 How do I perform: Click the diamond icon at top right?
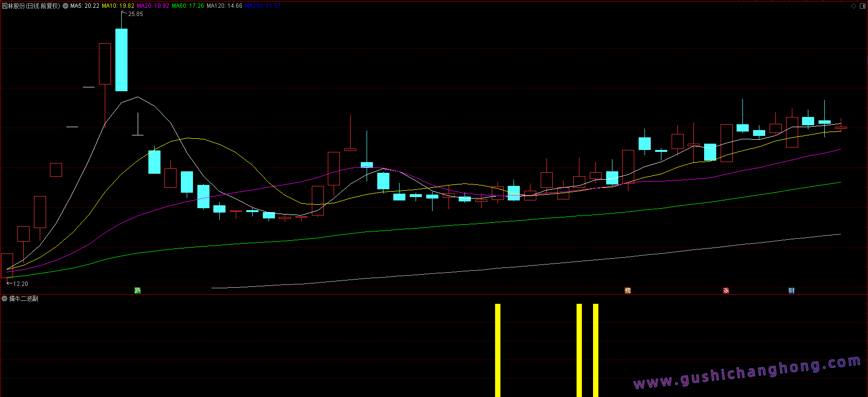point(853,6)
